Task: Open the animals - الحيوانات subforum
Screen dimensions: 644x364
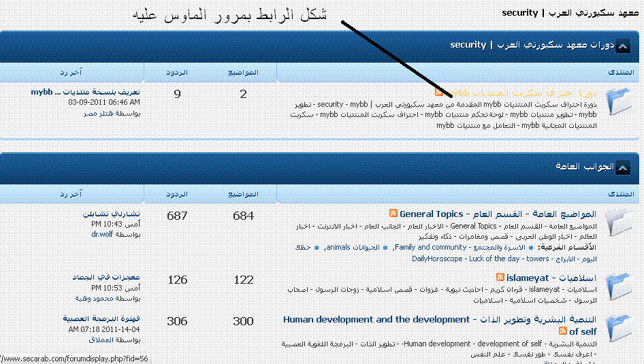Action: click(x=353, y=248)
